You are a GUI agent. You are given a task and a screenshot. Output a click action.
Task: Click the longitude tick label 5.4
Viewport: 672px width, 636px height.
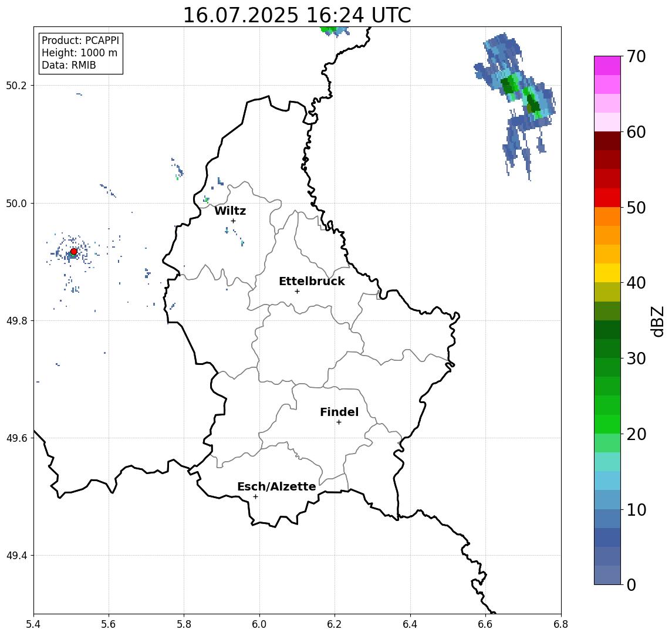point(33,624)
